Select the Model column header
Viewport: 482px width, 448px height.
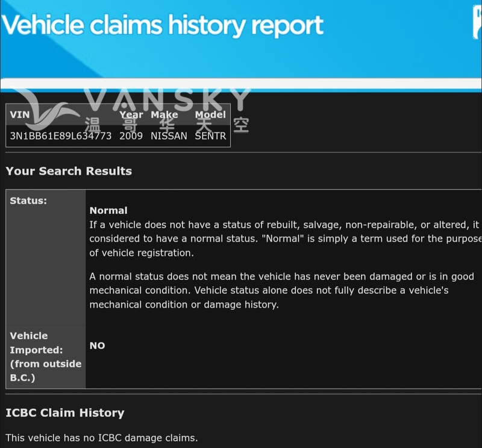tap(210, 115)
